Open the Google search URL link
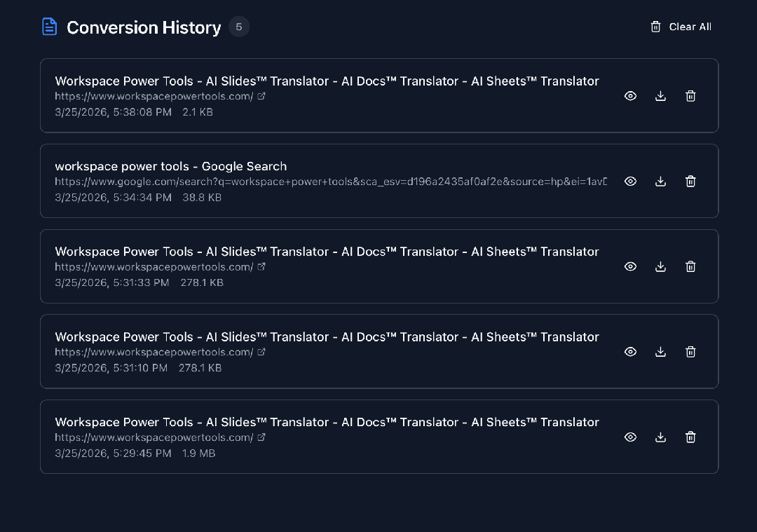The image size is (757, 532). [x=329, y=182]
